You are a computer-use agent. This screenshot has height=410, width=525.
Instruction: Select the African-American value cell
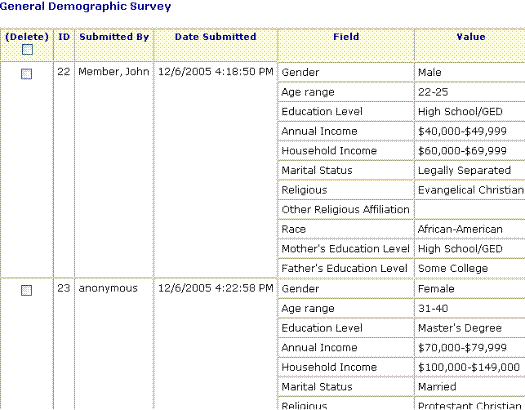coord(470,229)
